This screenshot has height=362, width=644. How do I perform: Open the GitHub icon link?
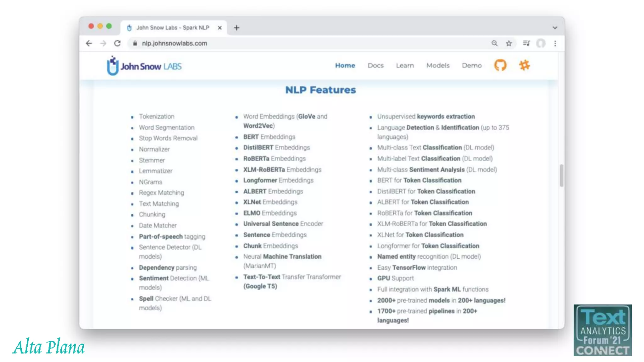pos(500,65)
